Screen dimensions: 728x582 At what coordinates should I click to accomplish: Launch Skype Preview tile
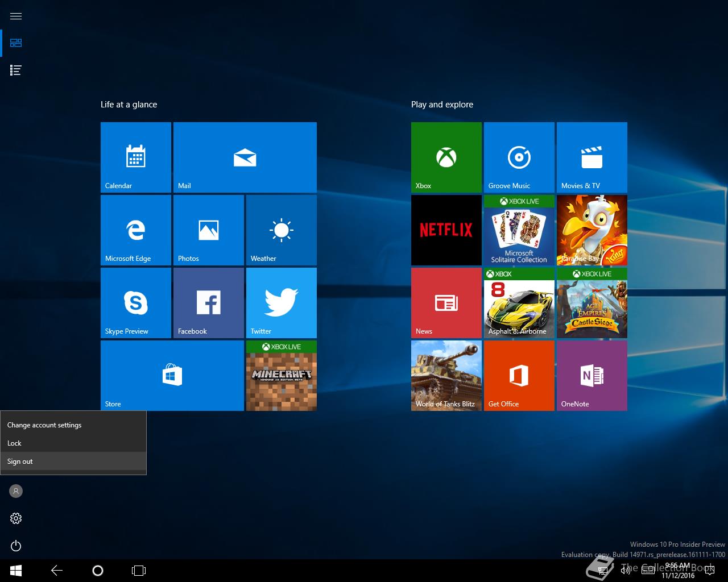136,303
